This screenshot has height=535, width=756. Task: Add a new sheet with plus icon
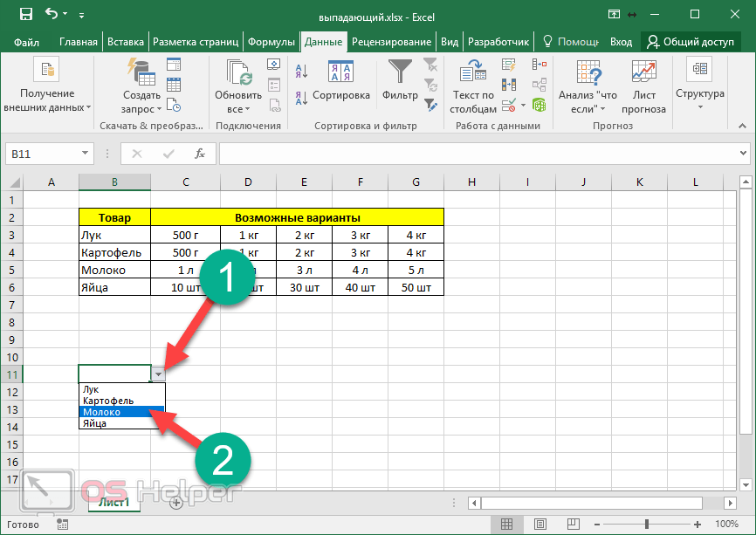coord(176,502)
